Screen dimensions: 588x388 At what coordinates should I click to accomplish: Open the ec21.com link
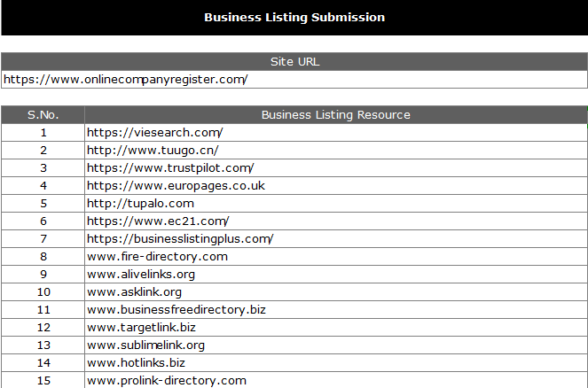pos(158,221)
